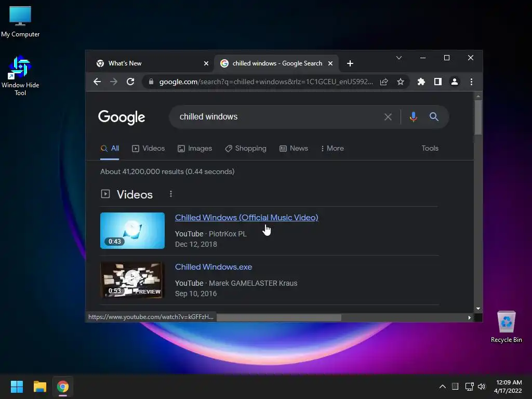Click the About 41,200,000 results text
This screenshot has height=399, width=532.
click(x=167, y=171)
